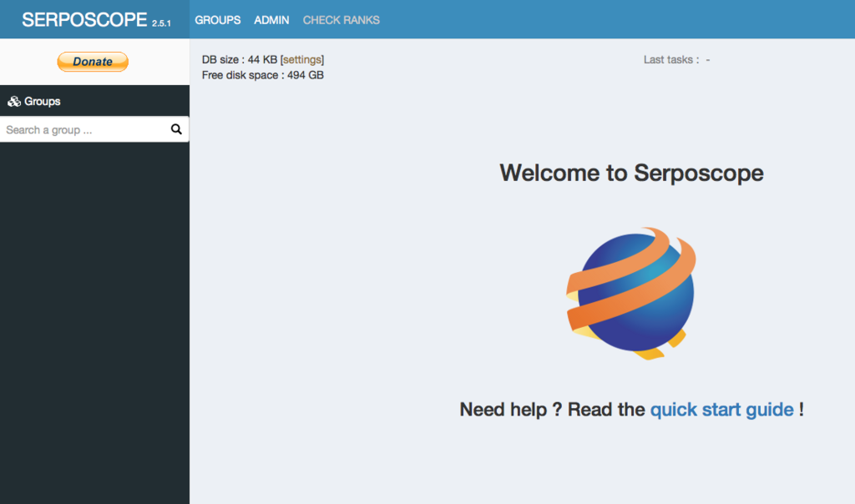Click the Last tasks label

671,59
